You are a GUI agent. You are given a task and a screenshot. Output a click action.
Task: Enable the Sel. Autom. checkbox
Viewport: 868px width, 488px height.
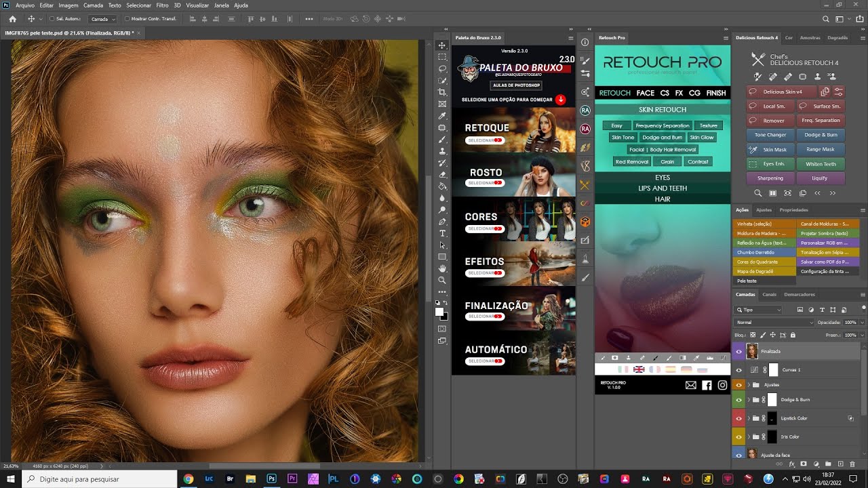point(52,19)
